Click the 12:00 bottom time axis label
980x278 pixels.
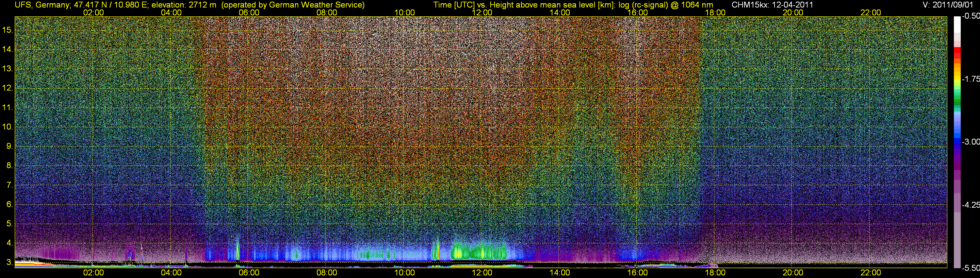(x=482, y=273)
